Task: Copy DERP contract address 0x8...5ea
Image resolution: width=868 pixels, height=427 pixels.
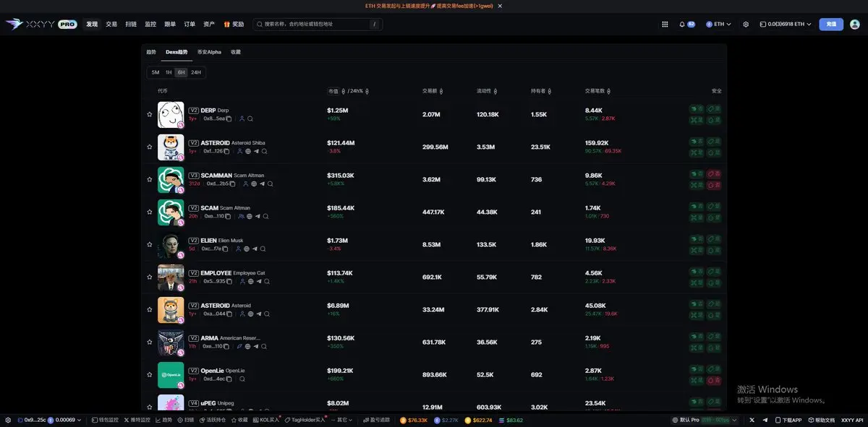Action: [x=229, y=118]
